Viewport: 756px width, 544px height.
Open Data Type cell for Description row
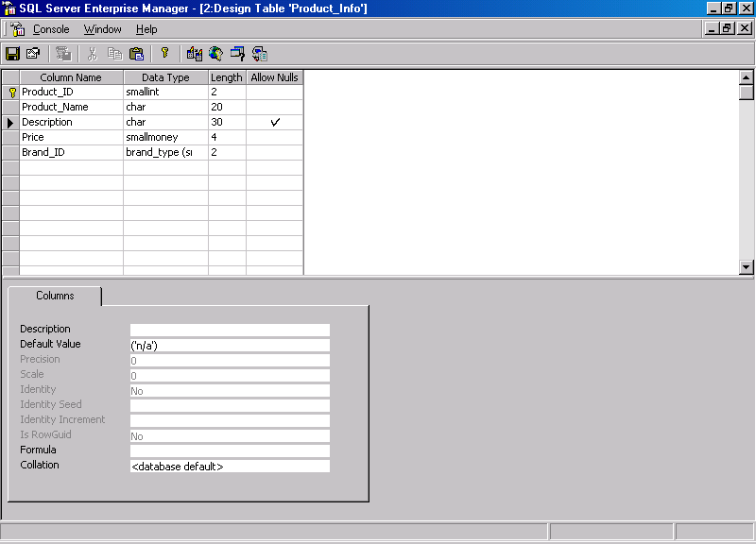[x=166, y=122]
